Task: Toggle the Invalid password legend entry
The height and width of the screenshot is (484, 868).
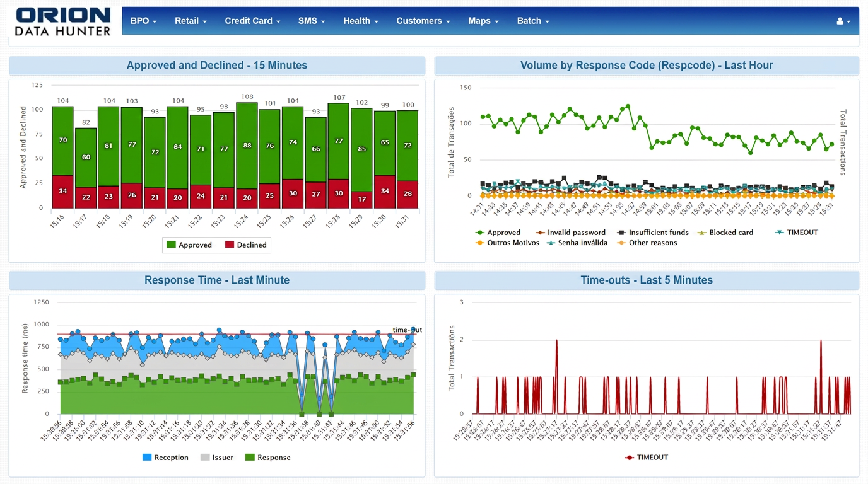Action: tap(570, 233)
